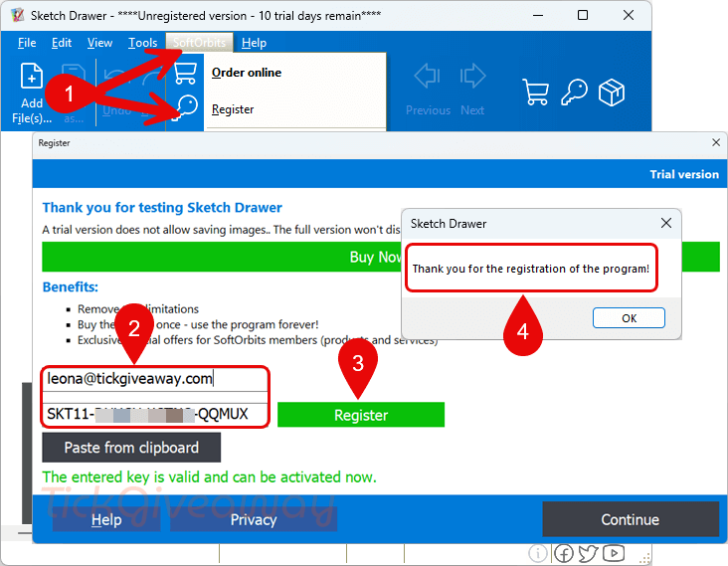Click the Add File(s) toolbar icon
Image resolution: width=728 pixels, height=566 pixels.
[32, 76]
